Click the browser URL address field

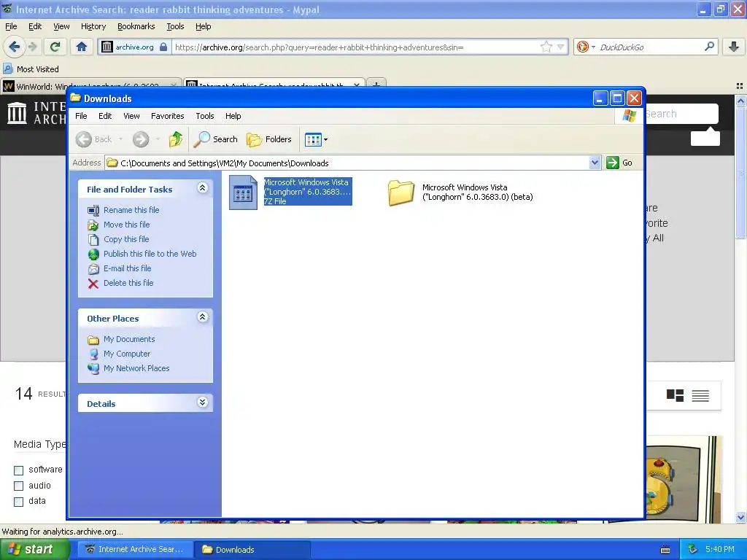(355, 47)
